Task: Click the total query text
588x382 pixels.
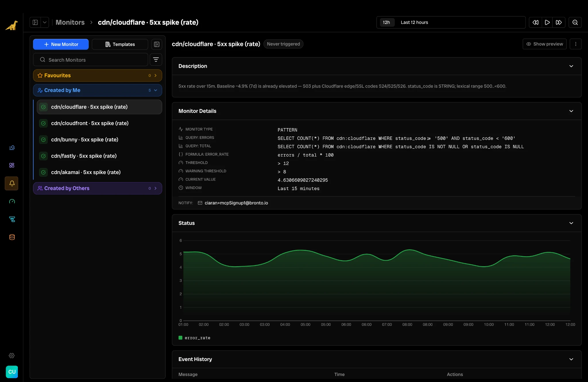Action: coord(401,146)
